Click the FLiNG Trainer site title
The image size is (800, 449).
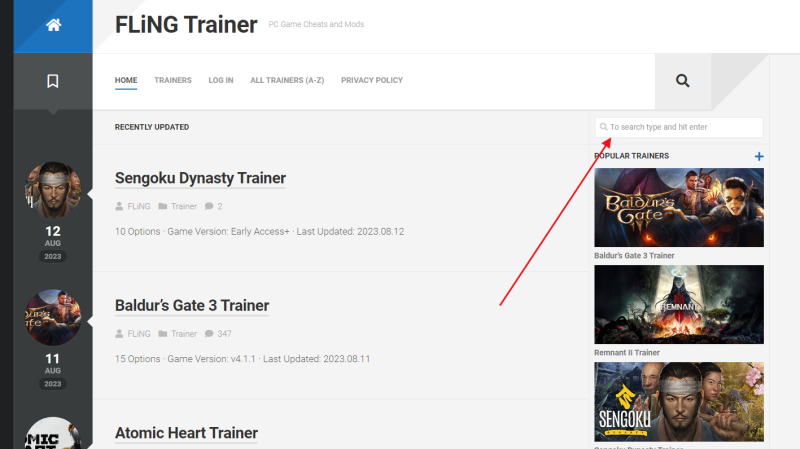[x=186, y=24]
